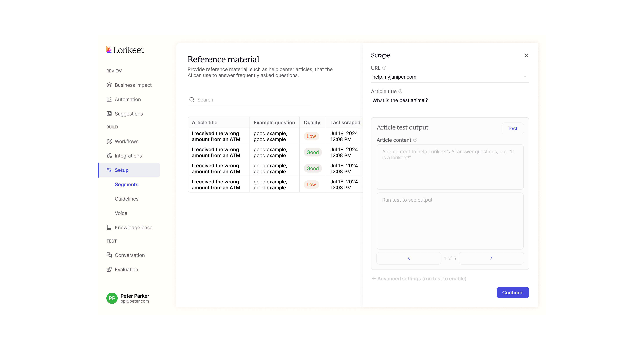Viewport: 644px width, 350px height.
Task: Click the Setup sliders icon
Action: coord(109,170)
